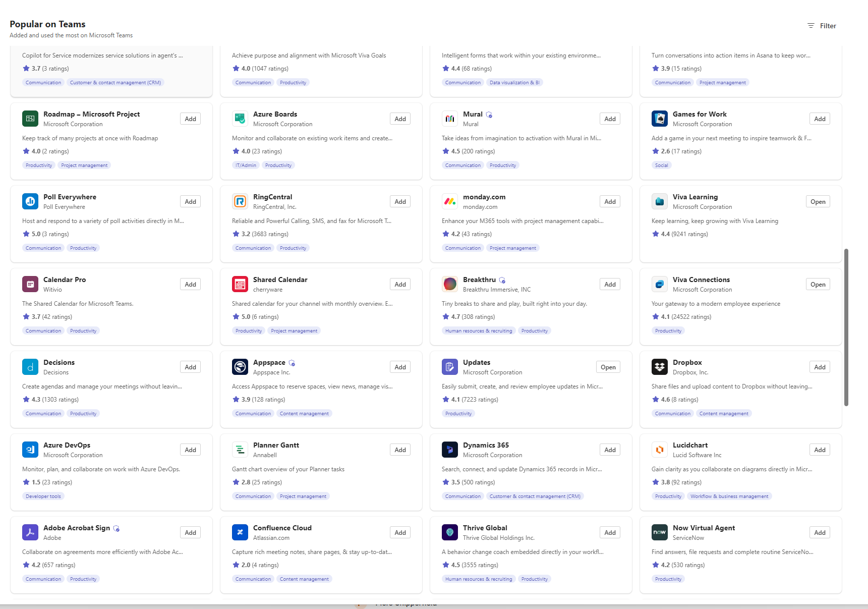
Task: Click the Planner Gantt app icon
Action: [240, 450]
